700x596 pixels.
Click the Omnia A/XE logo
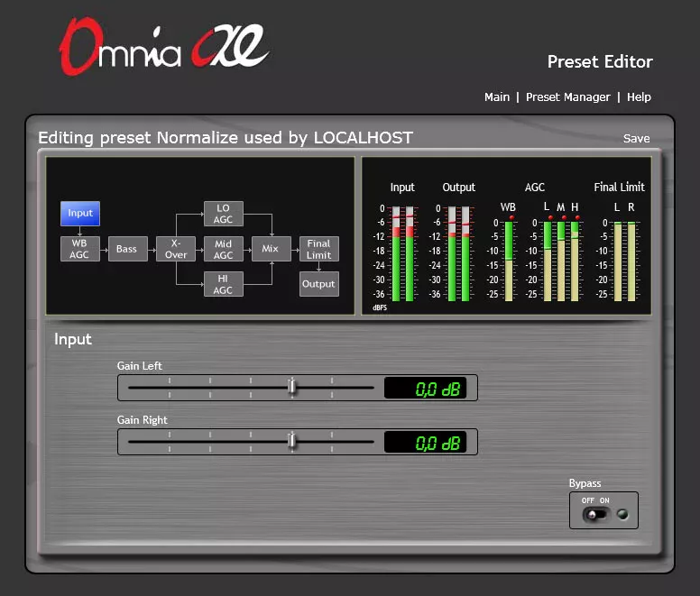point(164,47)
